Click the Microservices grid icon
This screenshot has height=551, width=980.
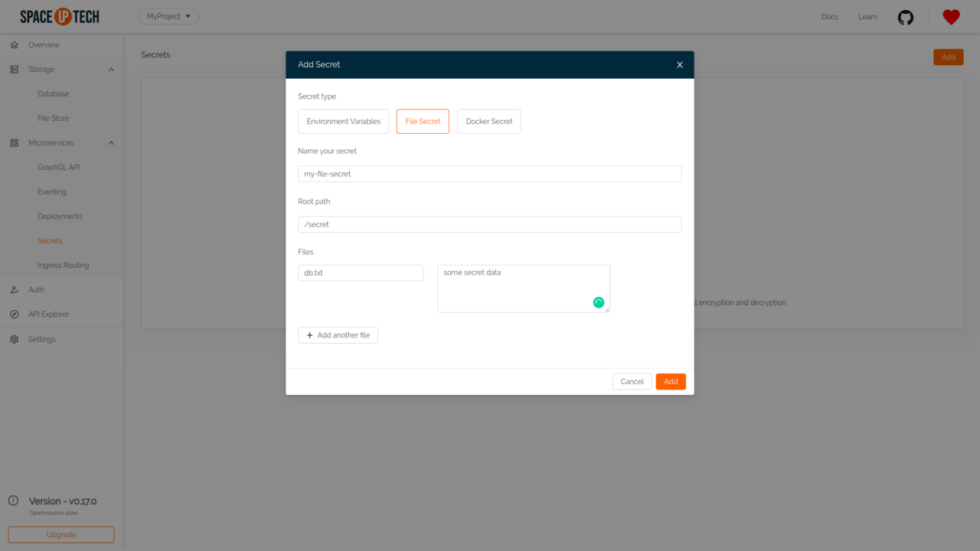click(x=12, y=142)
